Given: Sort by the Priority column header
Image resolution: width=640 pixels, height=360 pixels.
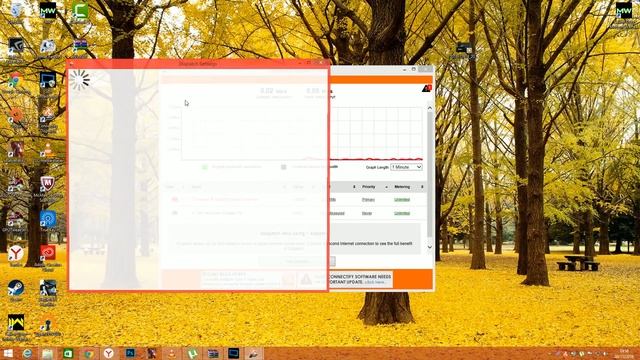Looking at the screenshot, I should (x=369, y=187).
